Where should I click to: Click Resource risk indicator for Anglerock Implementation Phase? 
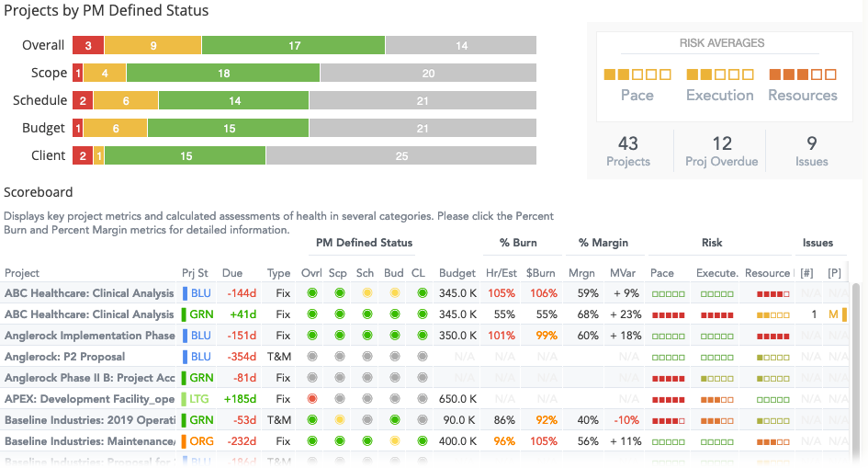pos(772,337)
